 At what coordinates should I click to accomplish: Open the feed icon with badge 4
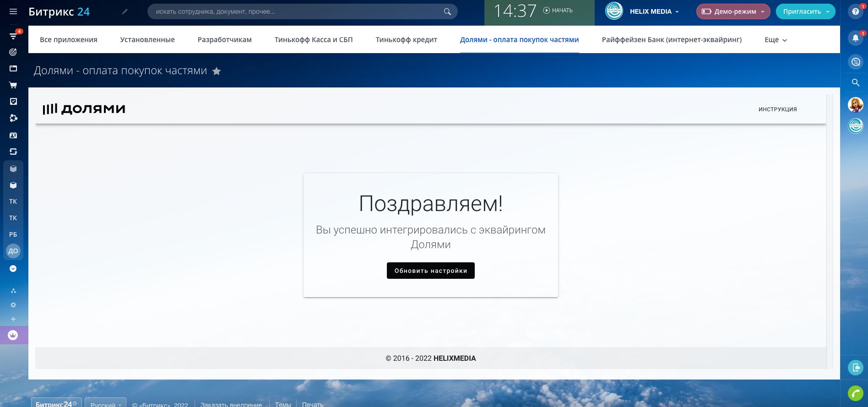coord(13,36)
